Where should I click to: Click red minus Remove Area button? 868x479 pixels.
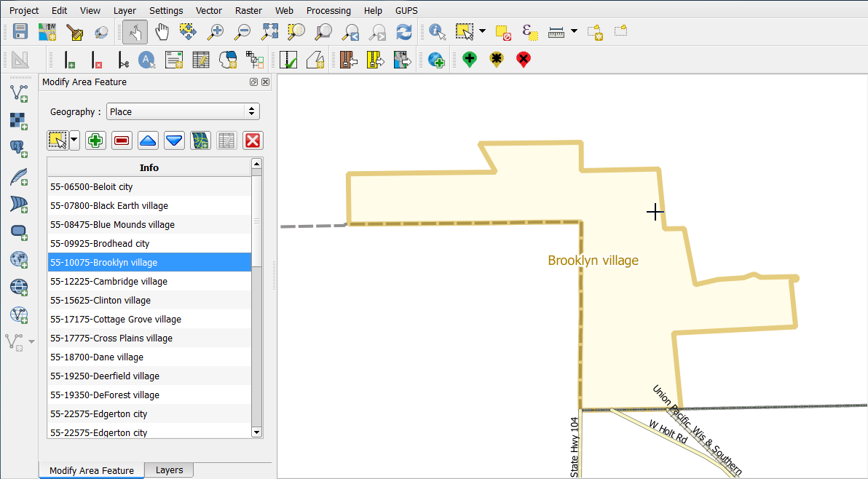122,140
